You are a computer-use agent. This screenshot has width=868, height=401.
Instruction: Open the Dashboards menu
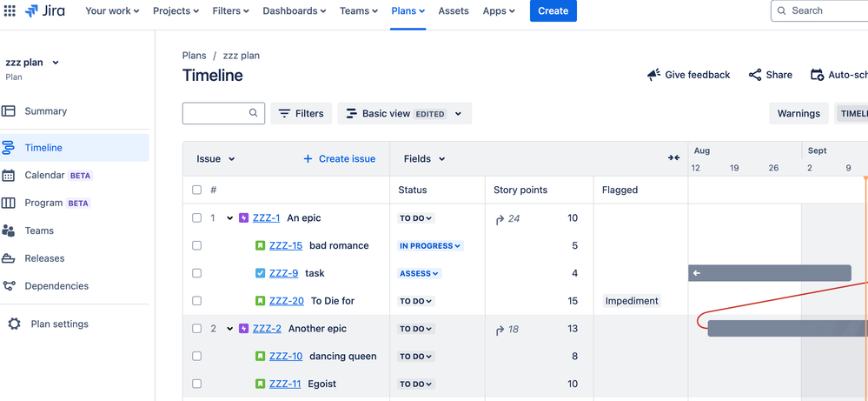pyautogui.click(x=294, y=11)
